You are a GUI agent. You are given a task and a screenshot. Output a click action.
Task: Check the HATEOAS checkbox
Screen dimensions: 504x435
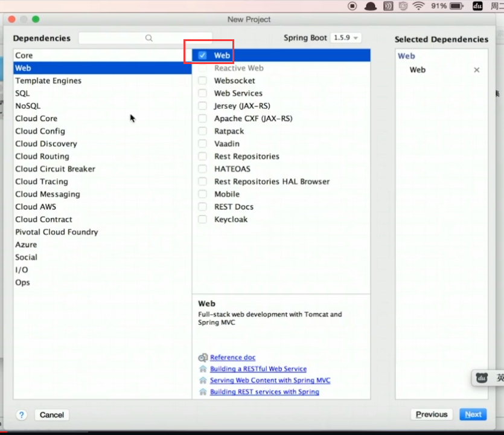[x=202, y=169]
